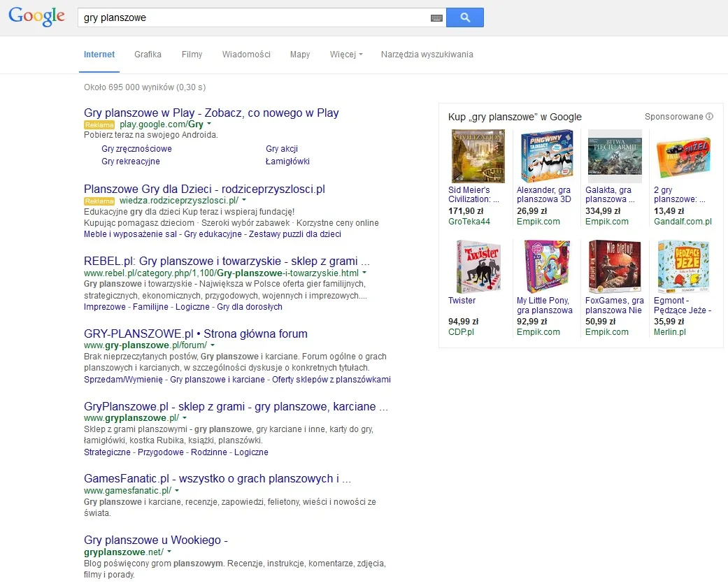728x588 pixels.
Task: Open 'Egmont - Pędzące Jeże' product link
Action: click(x=683, y=306)
